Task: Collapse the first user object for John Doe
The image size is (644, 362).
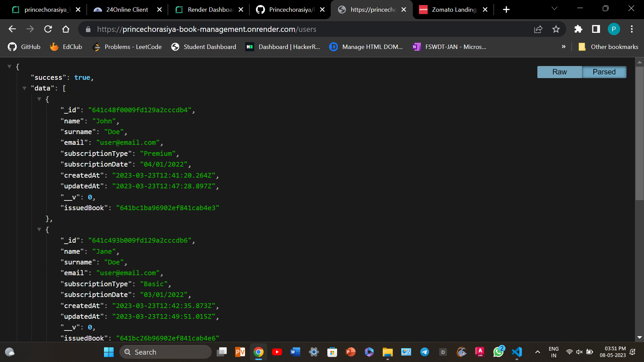Action: pos(39,99)
